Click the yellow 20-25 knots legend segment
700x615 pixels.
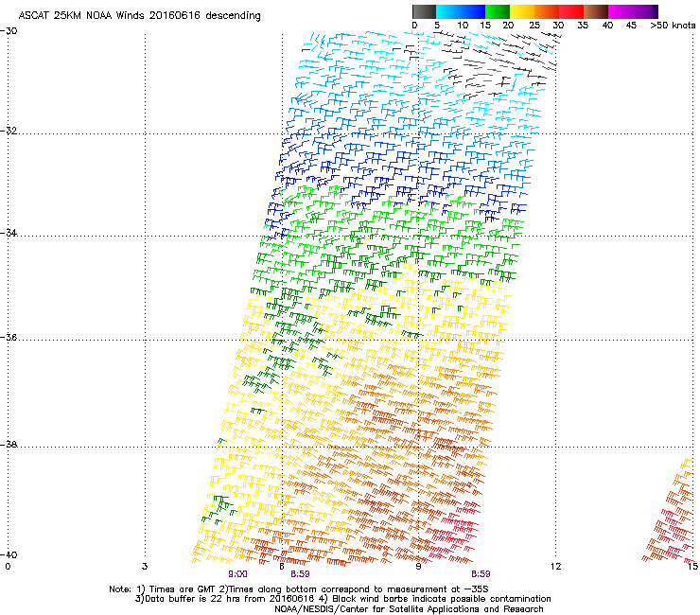[x=522, y=11]
